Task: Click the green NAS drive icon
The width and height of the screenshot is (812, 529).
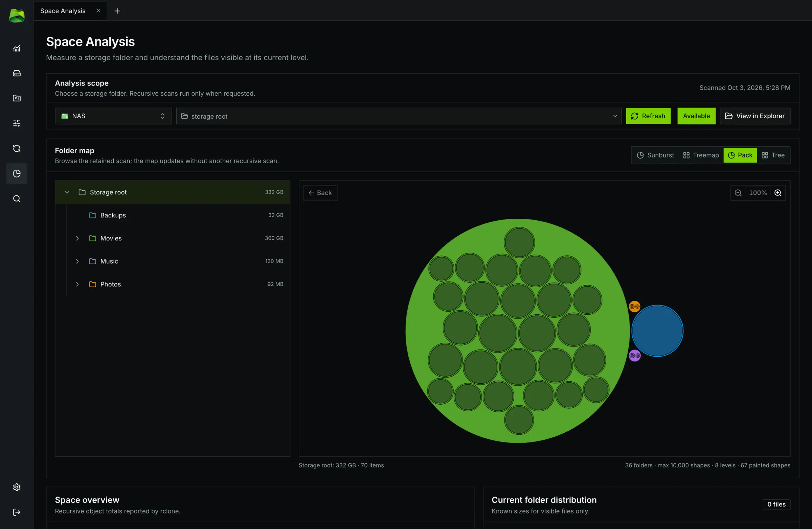Action: 65,116
